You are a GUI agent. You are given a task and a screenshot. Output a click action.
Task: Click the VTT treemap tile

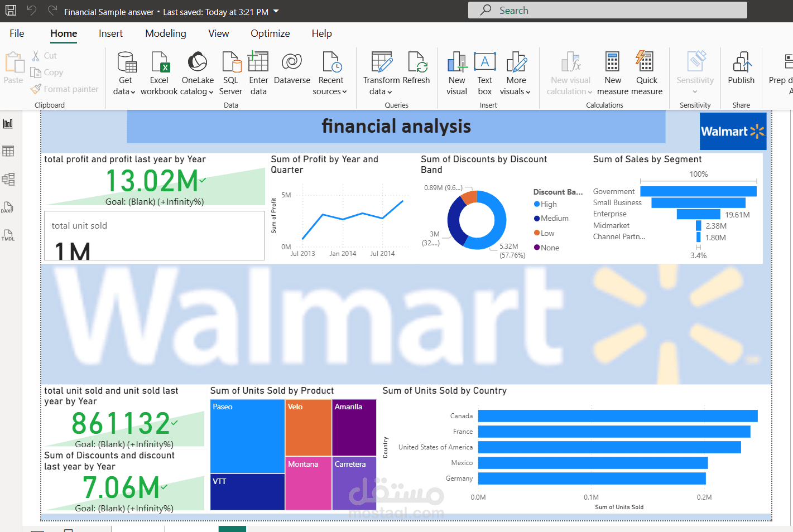coord(247,492)
